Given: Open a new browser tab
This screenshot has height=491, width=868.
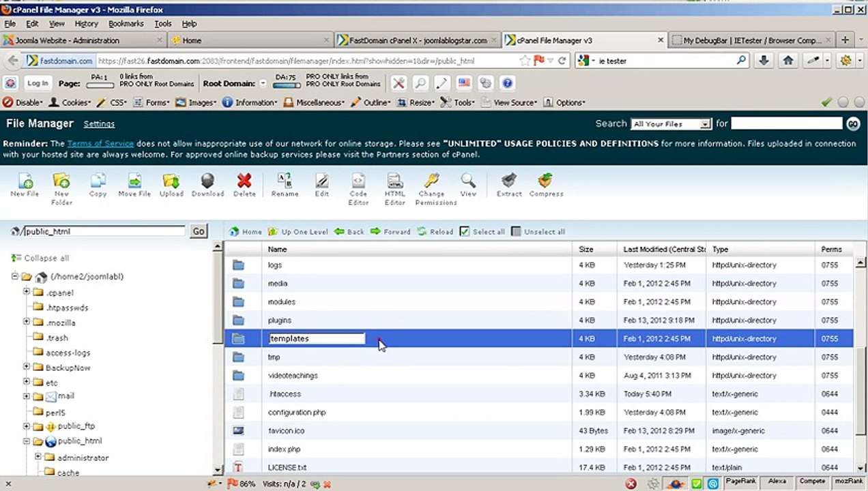Looking at the screenshot, I should pos(845,40).
